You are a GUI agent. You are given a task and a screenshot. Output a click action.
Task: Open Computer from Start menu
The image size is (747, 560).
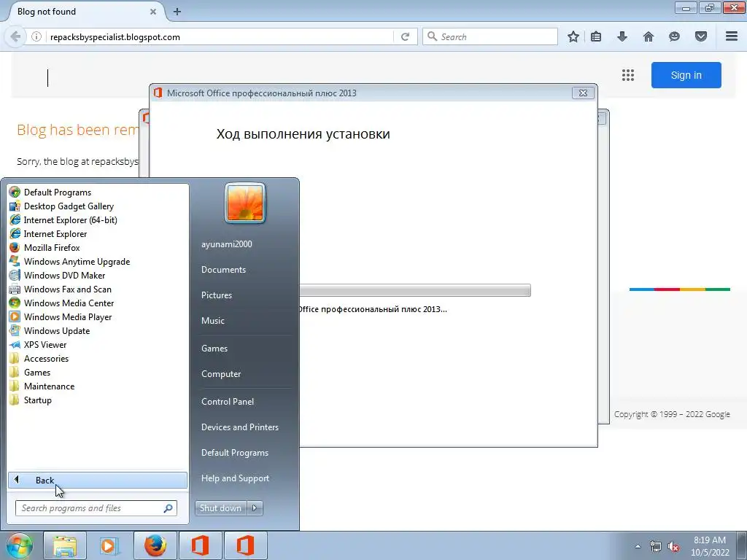(220, 374)
